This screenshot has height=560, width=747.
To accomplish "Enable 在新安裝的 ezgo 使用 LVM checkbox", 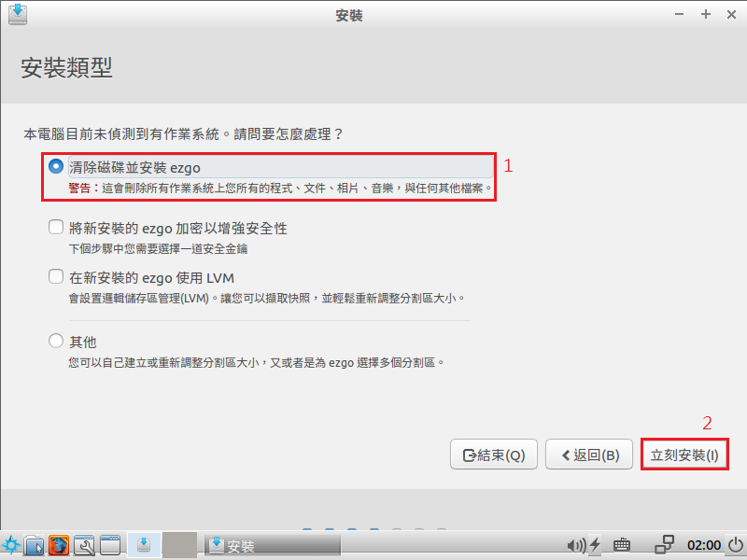I will tap(56, 276).
